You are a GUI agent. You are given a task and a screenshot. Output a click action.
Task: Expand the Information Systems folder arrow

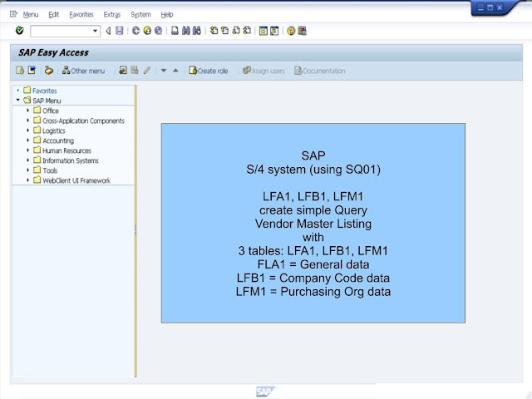point(27,160)
